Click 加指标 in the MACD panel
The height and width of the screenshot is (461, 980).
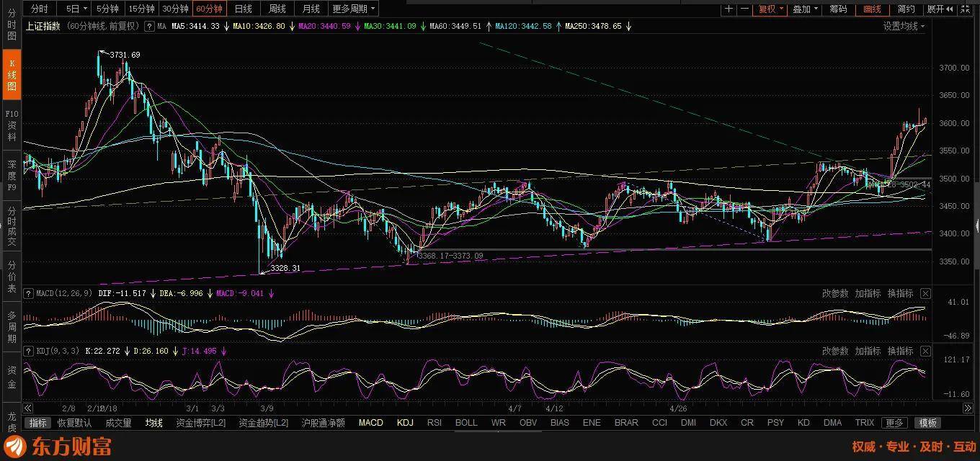pos(868,293)
